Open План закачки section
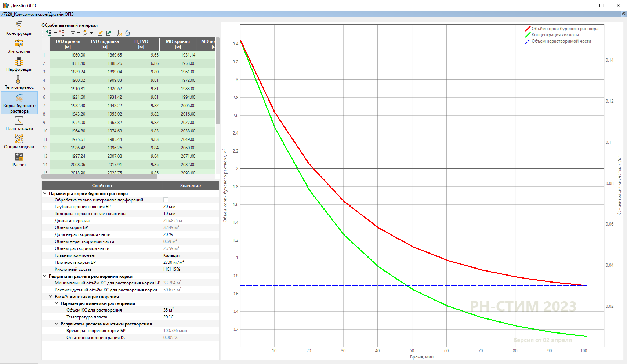 (19, 124)
